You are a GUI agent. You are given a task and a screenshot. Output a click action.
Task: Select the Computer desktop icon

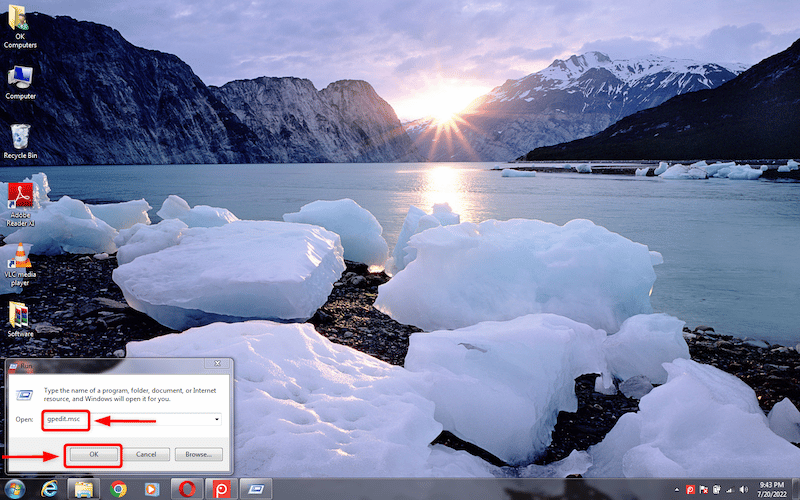click(x=20, y=82)
